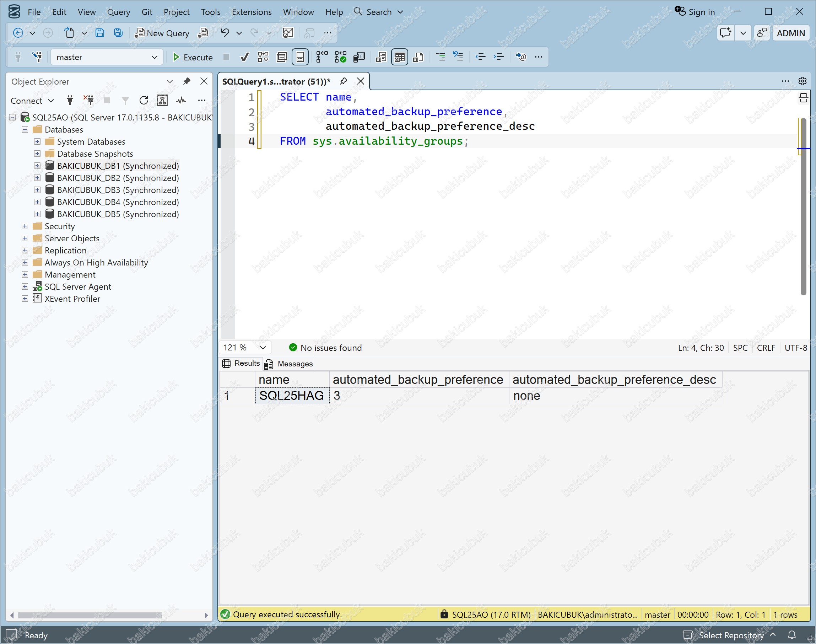816x644 pixels.
Task: Click the Parse checkmark icon
Action: click(x=244, y=57)
